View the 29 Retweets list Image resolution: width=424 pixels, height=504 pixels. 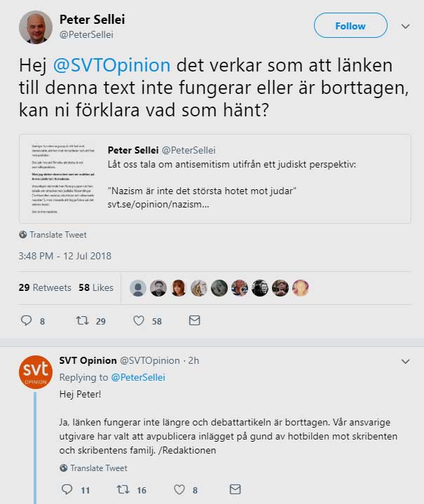pyautogui.click(x=45, y=287)
